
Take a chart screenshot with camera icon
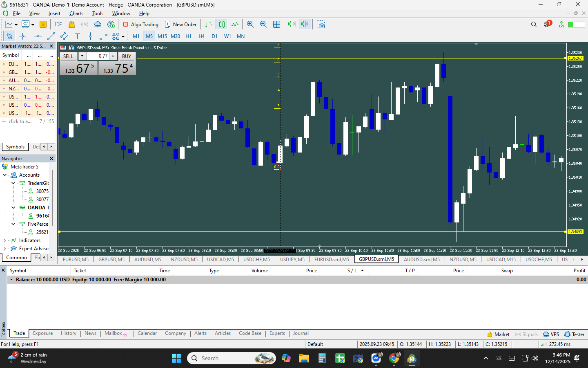coord(321,25)
